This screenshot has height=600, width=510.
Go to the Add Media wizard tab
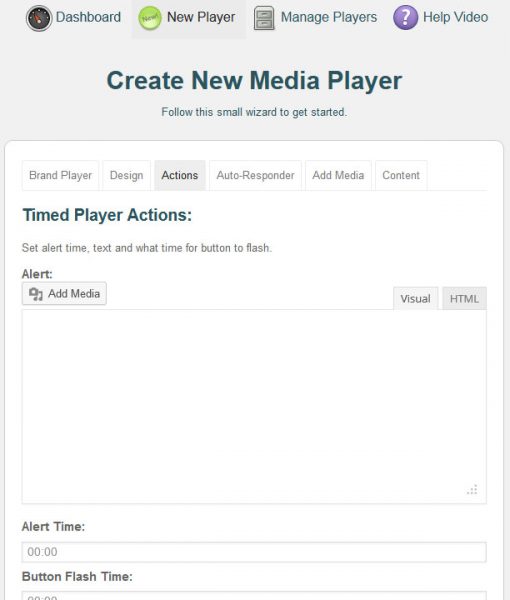tap(338, 175)
